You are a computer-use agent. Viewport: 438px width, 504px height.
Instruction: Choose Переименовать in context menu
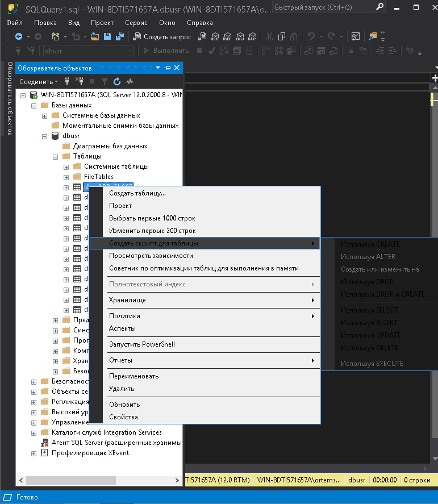coord(205,376)
